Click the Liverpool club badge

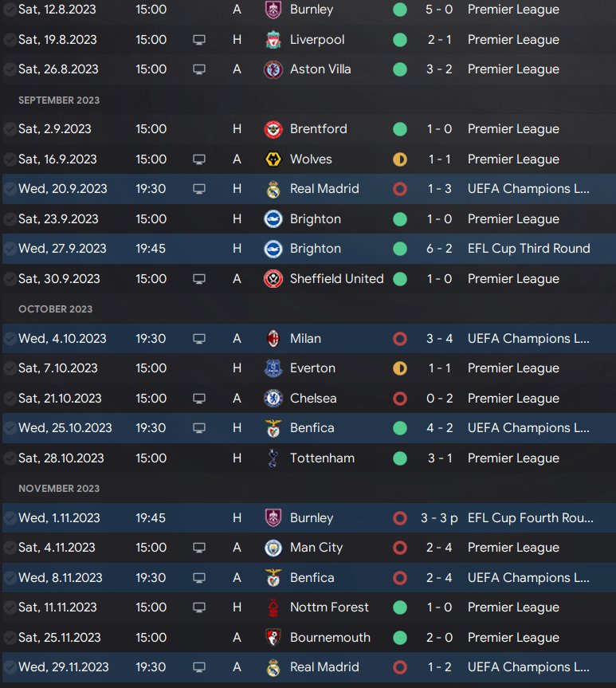point(273,40)
